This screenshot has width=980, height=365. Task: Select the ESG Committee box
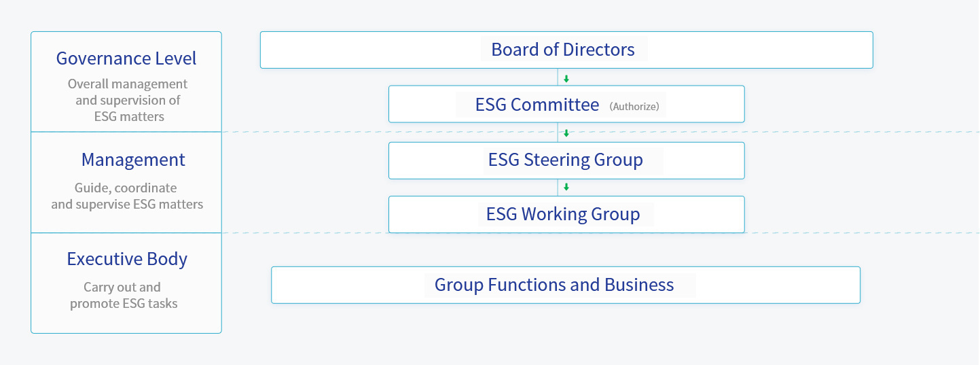(x=566, y=104)
